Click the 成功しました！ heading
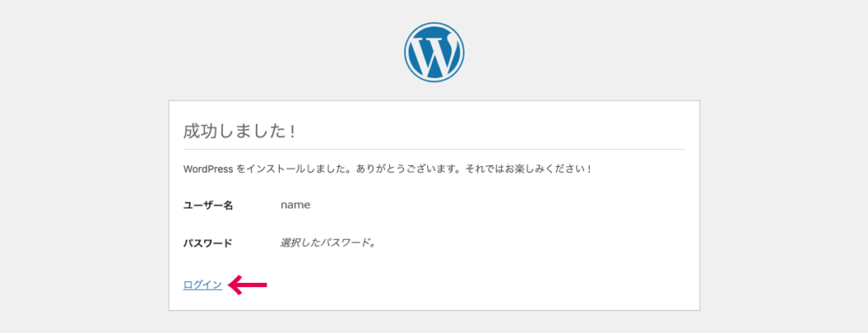This screenshot has height=333, width=868. pos(239,131)
